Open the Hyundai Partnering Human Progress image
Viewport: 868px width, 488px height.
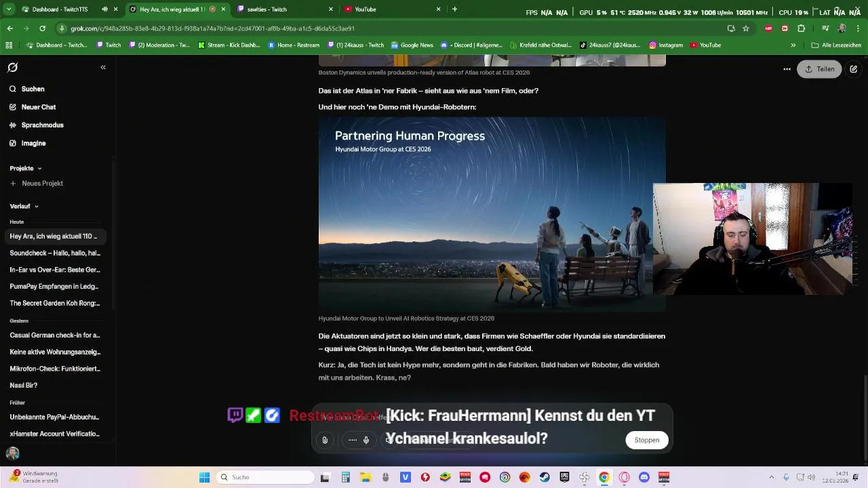(x=492, y=214)
